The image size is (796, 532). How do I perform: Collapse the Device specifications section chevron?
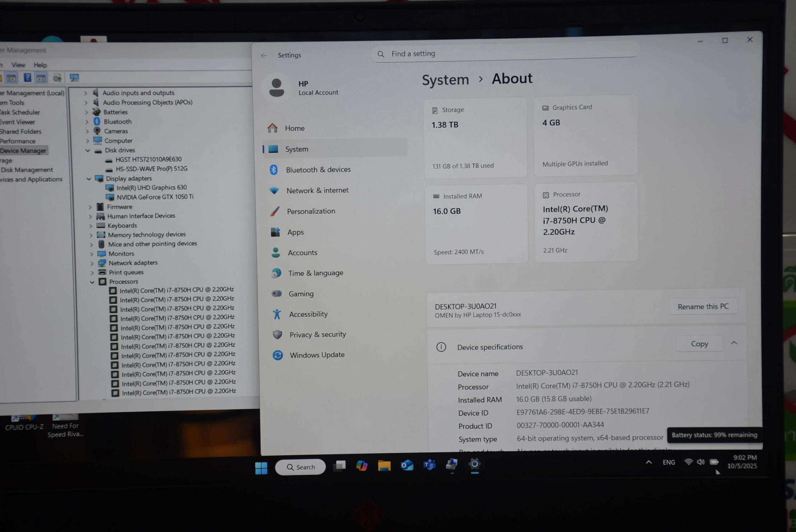pyautogui.click(x=734, y=343)
